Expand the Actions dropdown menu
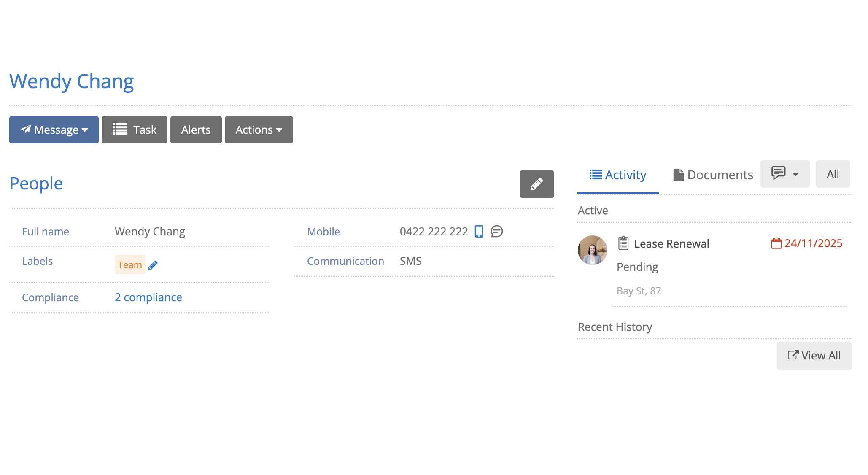 259,130
